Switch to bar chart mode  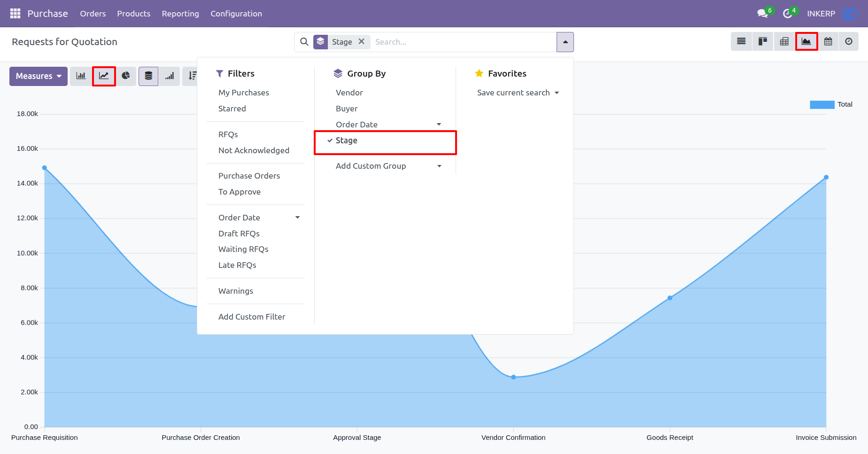(81, 76)
